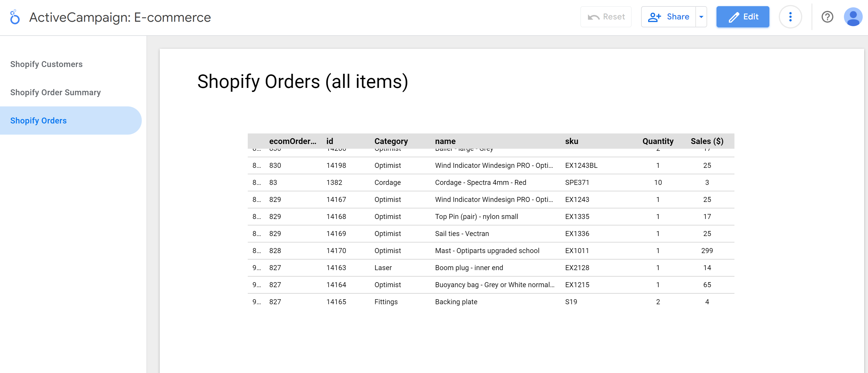Click the Shopify Orders (all items) heading

click(x=303, y=82)
